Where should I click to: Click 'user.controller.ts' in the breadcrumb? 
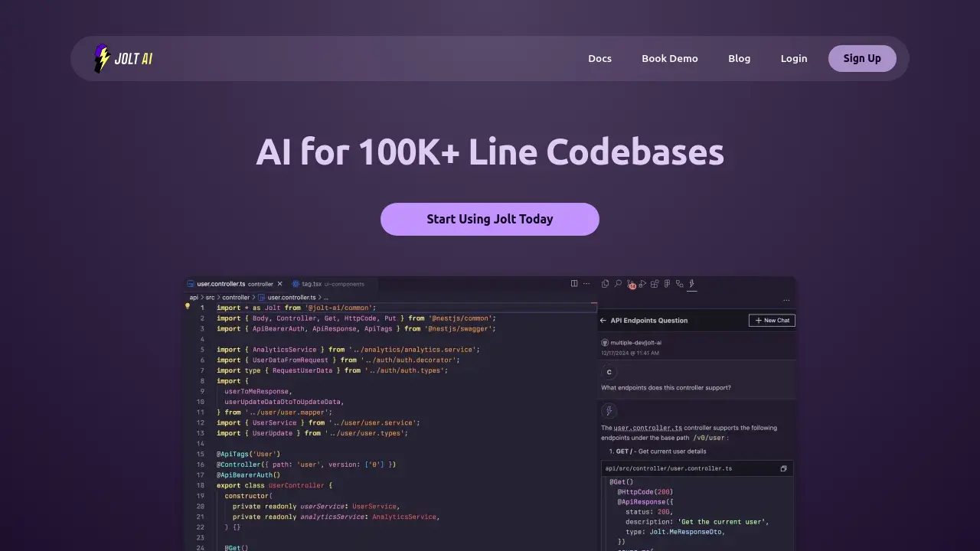point(291,297)
